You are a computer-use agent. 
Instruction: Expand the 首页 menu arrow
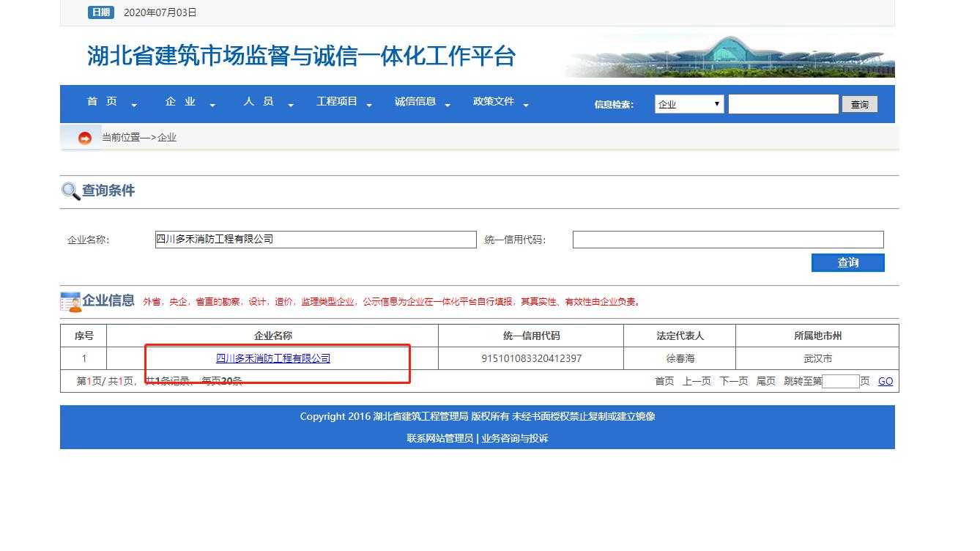(134, 106)
